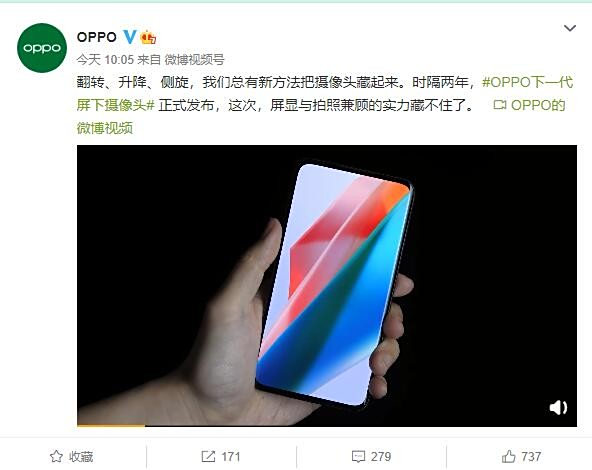Click the star favorite icon
The height and width of the screenshot is (470, 592).
point(56,456)
